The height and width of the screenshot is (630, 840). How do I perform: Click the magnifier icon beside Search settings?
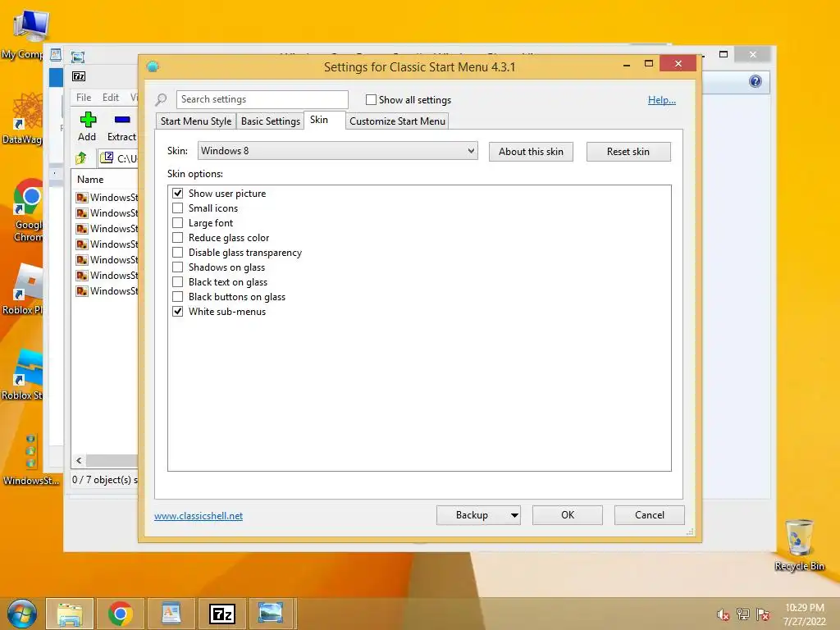coord(162,99)
